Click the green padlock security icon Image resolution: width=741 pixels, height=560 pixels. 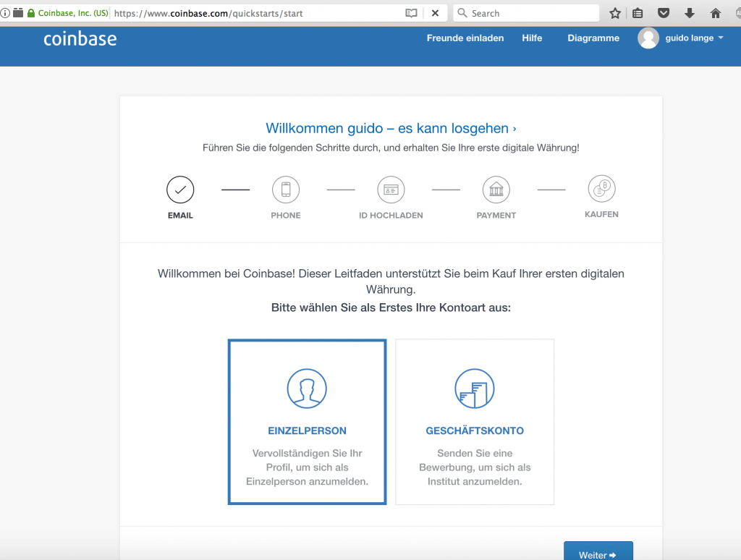point(31,13)
